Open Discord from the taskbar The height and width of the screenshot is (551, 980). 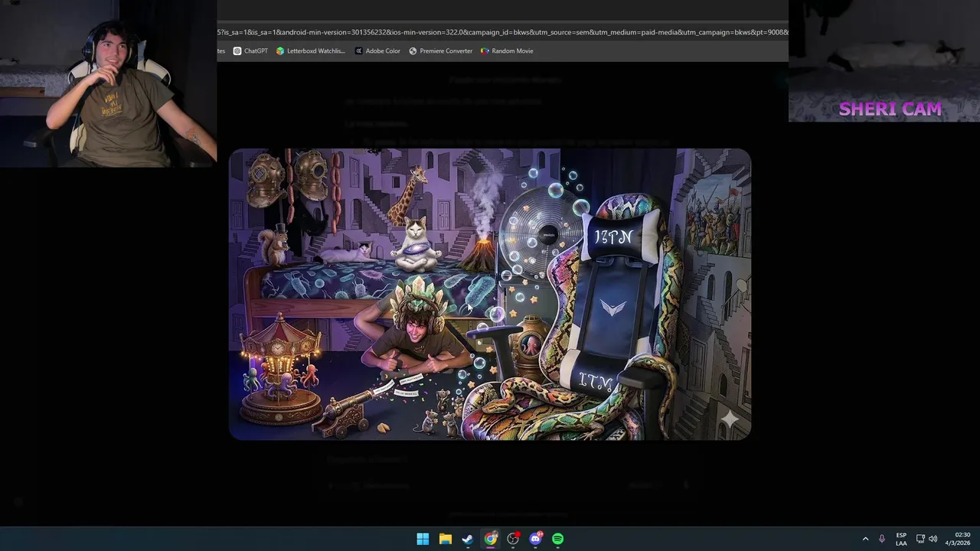coord(535,539)
